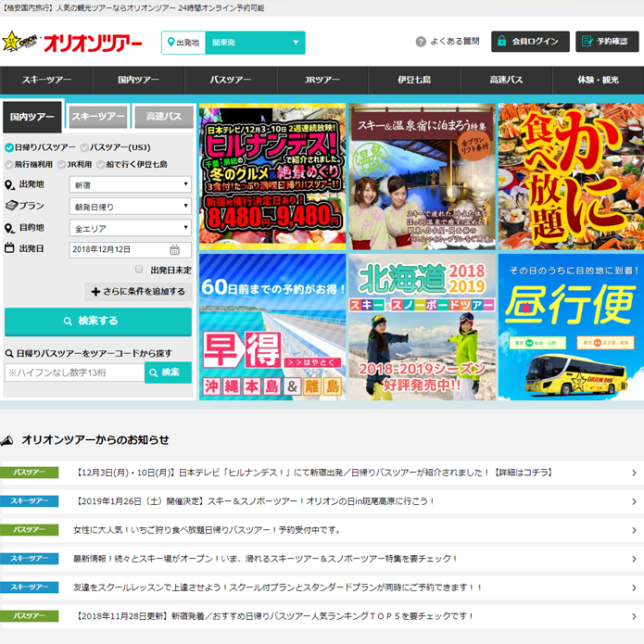Open the 昼行便 bus banner
644x644 pixels.
pyautogui.click(x=572, y=327)
